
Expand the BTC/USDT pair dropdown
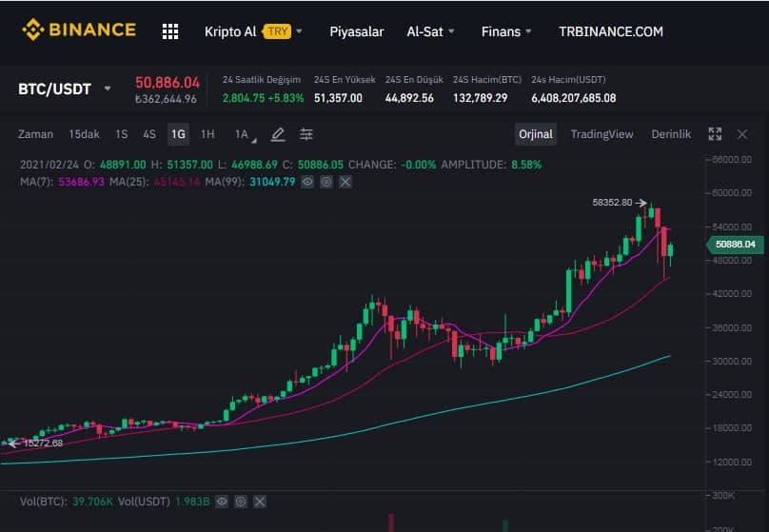pos(108,89)
